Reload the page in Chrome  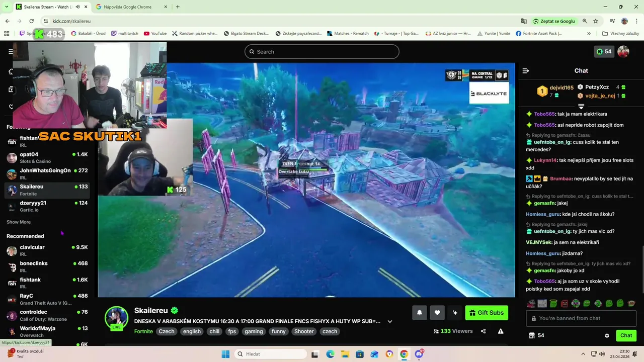[31, 21]
